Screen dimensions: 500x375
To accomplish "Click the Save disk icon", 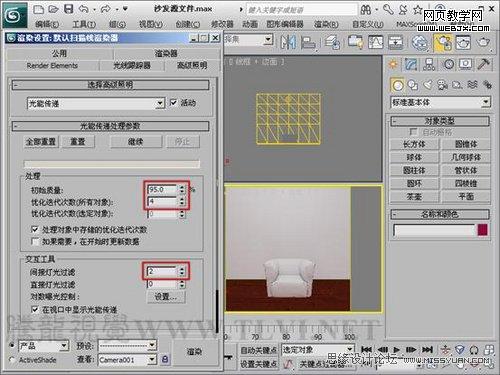I will click(69, 9).
